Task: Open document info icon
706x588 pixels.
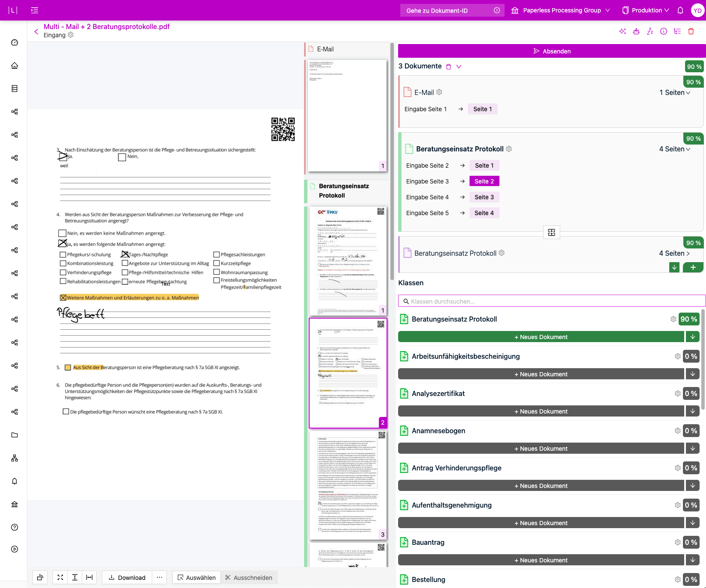Action: (x=664, y=31)
